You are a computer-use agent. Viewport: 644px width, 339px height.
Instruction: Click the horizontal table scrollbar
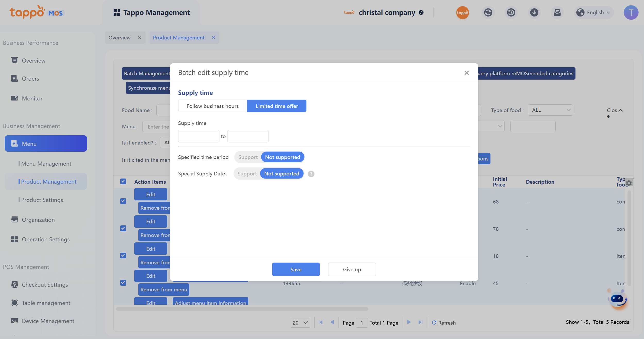coord(242,309)
